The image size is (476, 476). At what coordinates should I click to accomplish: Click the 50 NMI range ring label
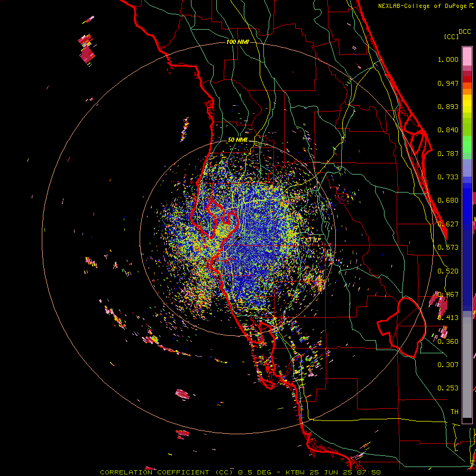[x=237, y=140]
